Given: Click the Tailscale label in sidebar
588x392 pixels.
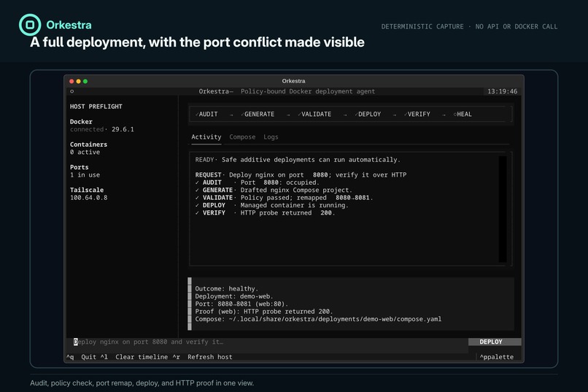Looking at the screenshot, I should point(87,190).
